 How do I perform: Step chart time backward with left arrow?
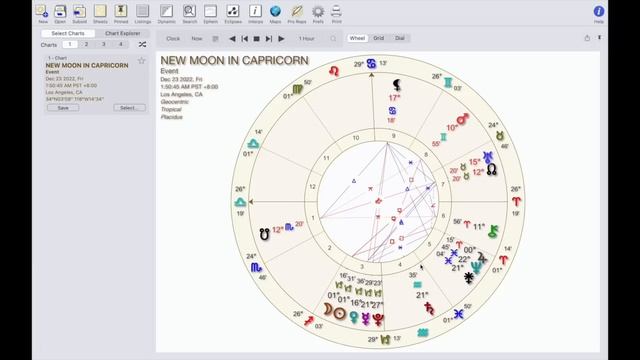232,39
